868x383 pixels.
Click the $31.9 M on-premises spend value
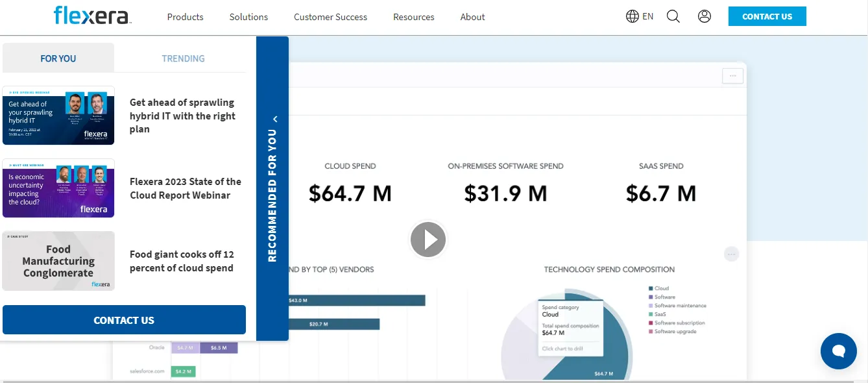pyautogui.click(x=505, y=193)
